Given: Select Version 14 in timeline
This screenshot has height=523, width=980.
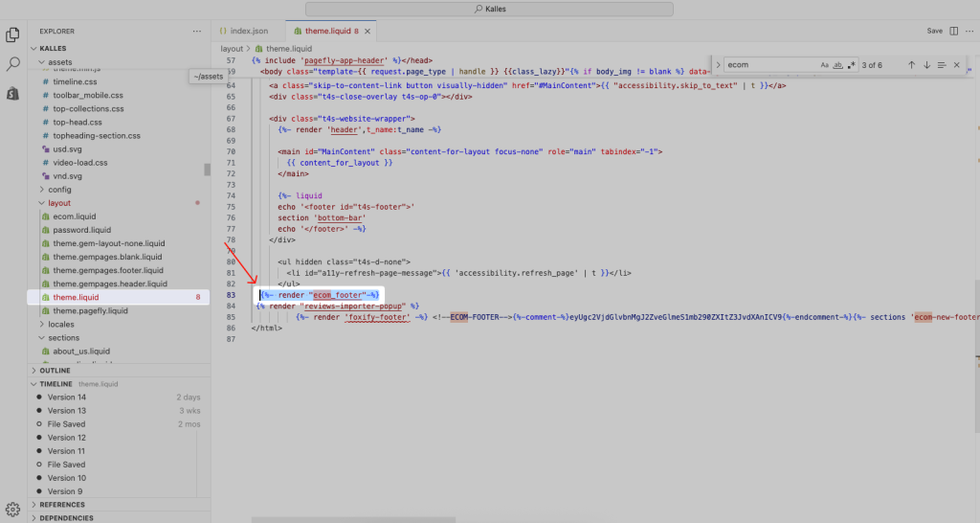Looking at the screenshot, I should pyautogui.click(x=67, y=397).
